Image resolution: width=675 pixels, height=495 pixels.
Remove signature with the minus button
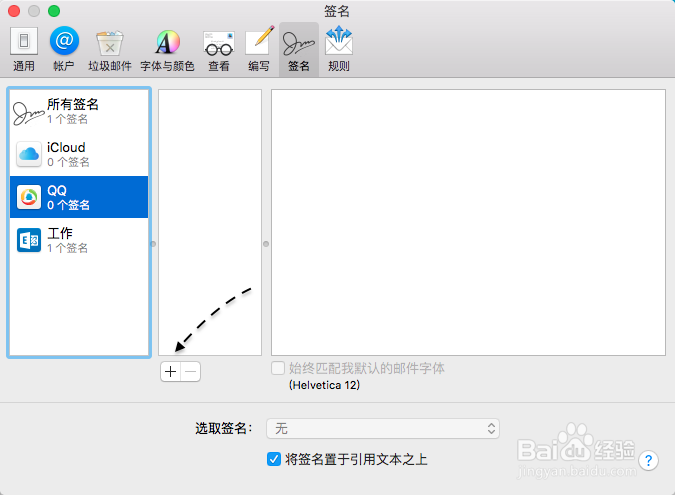coord(191,371)
